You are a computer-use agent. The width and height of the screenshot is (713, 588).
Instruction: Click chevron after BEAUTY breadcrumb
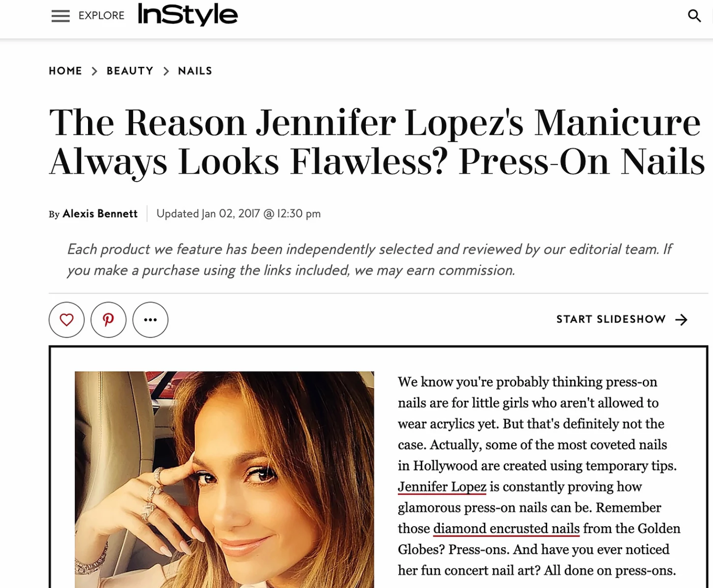pyautogui.click(x=166, y=71)
